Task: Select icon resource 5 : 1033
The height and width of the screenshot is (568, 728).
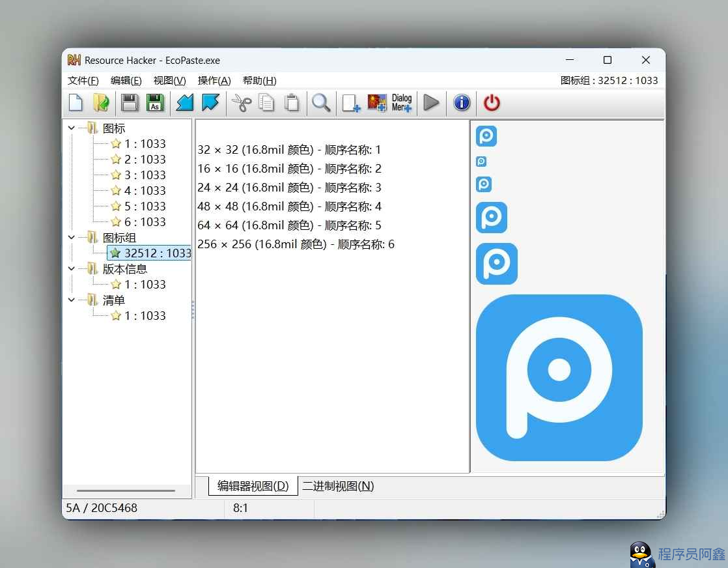Action: 145,206
